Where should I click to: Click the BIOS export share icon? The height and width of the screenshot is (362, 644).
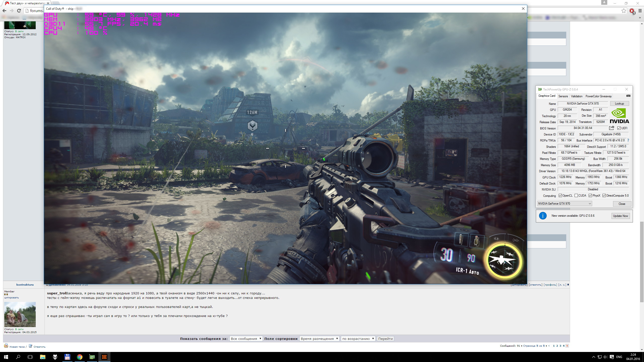(x=612, y=128)
